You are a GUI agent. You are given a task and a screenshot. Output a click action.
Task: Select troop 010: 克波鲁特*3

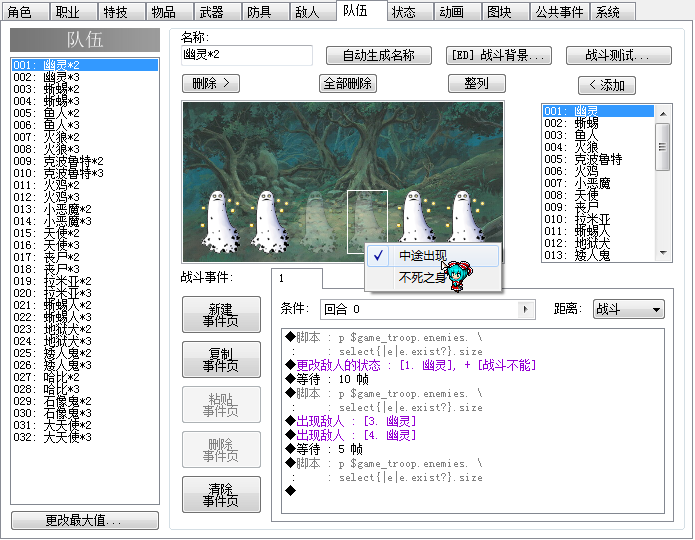[x=84, y=173]
